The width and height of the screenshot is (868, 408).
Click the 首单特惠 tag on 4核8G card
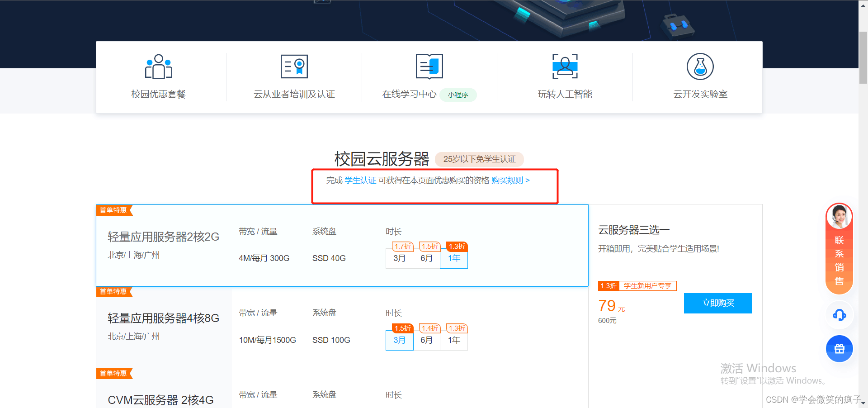coord(114,292)
